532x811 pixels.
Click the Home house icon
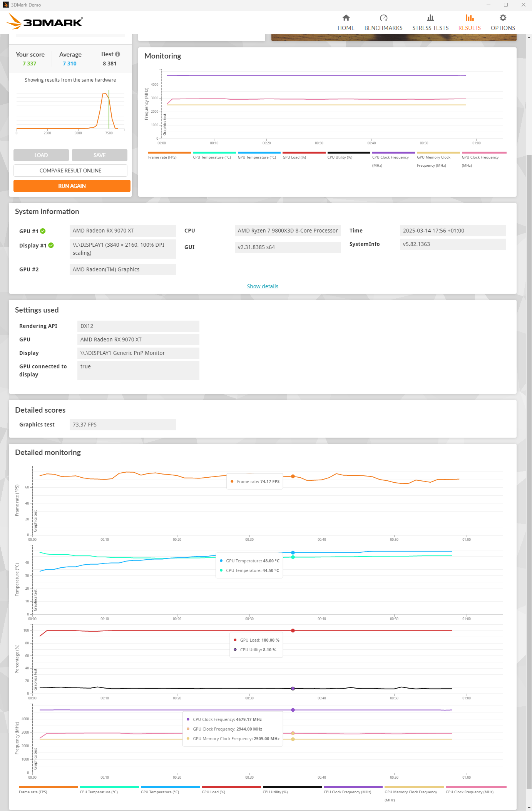346,18
